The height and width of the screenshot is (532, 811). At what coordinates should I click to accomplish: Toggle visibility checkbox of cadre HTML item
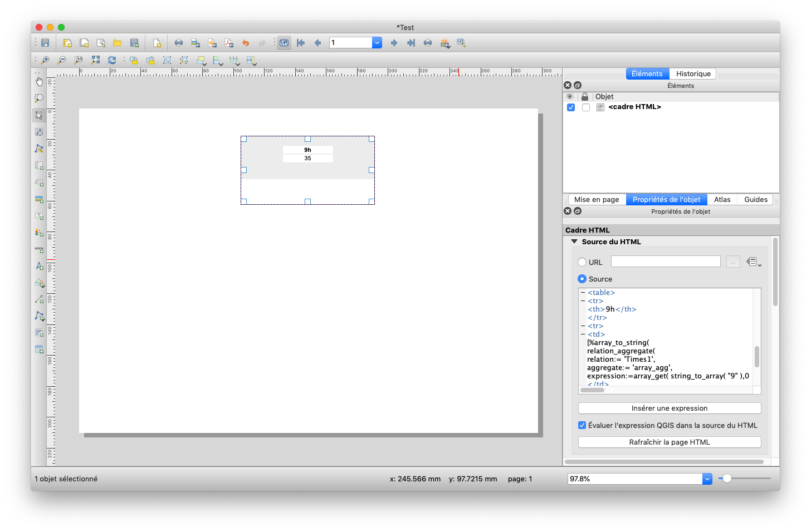571,107
